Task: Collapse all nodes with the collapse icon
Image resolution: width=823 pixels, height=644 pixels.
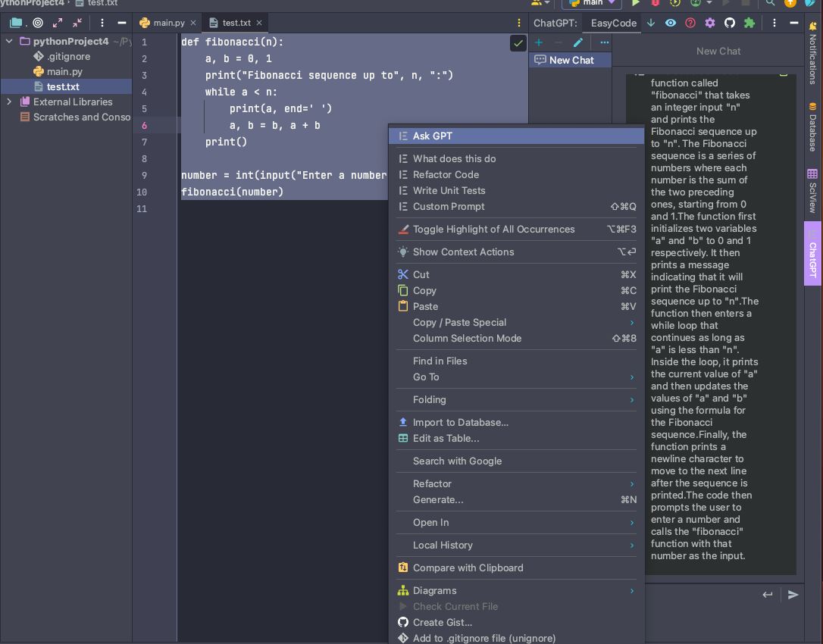Action: point(77,23)
